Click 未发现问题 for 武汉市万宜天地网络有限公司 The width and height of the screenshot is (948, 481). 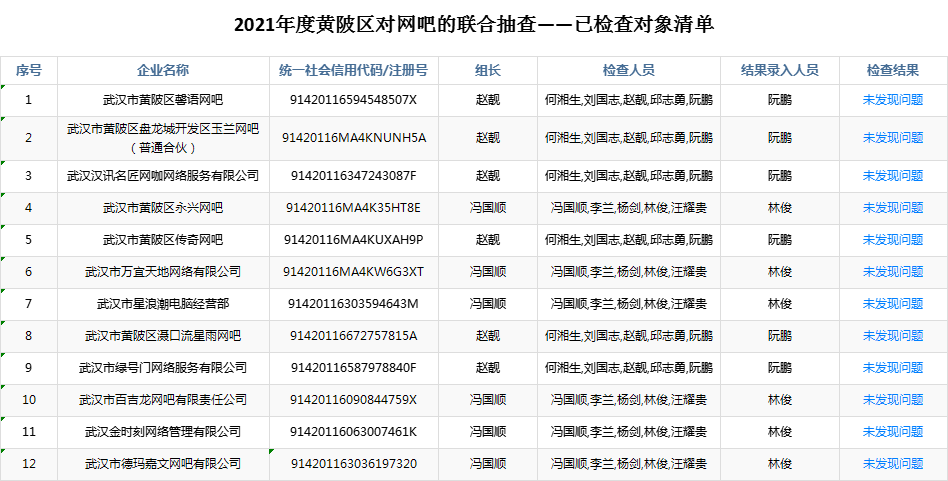892,272
